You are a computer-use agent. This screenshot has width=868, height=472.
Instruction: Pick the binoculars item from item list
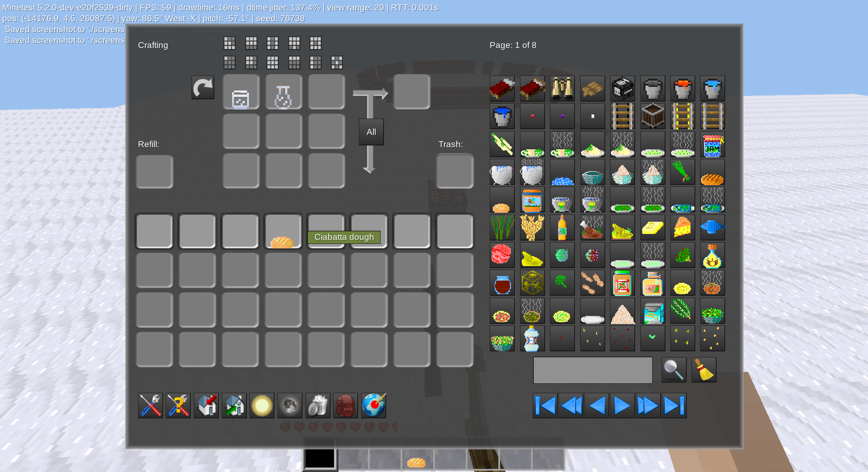point(562,88)
